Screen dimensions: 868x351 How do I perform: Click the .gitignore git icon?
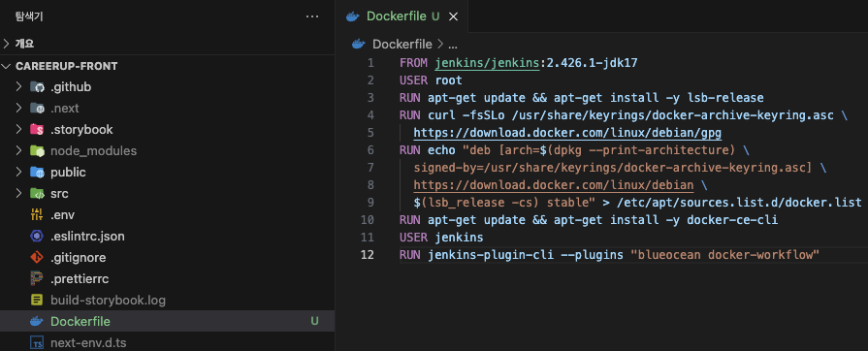point(37,258)
